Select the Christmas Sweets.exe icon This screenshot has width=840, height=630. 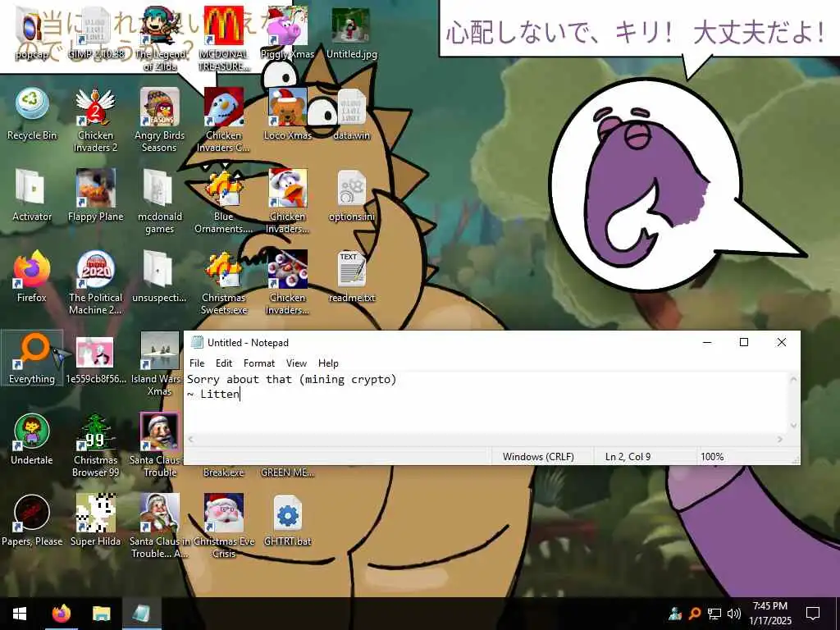(x=223, y=282)
